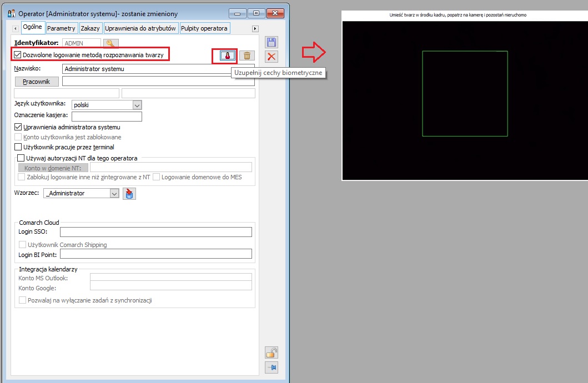Close the Operator window

pos(275,13)
